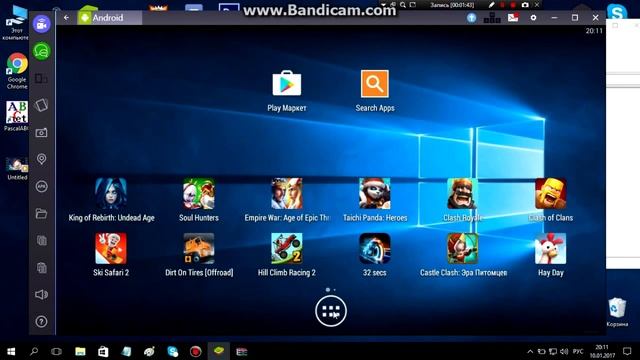Switch language with РУС indicator
This screenshot has width=640, height=360.
pyautogui.click(x=578, y=351)
